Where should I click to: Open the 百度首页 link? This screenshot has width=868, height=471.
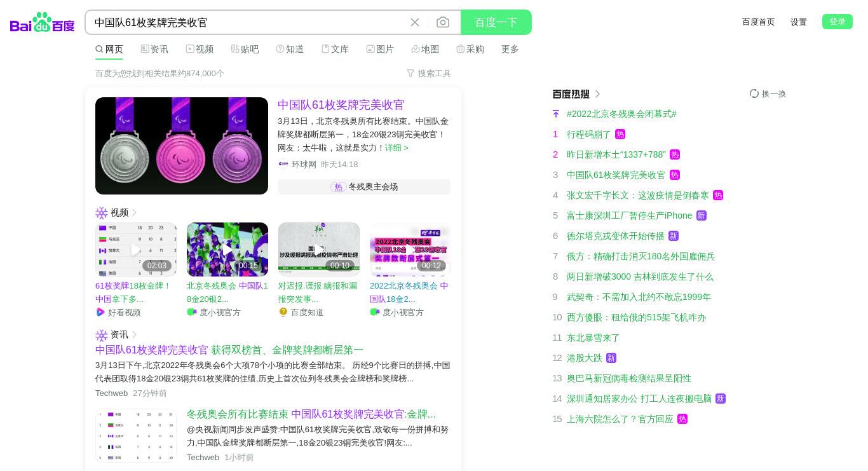click(759, 22)
